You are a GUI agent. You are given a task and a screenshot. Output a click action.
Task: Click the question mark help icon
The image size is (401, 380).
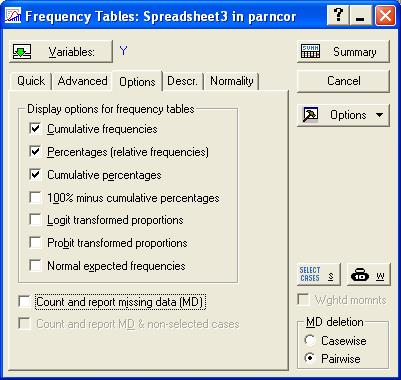[x=338, y=15]
